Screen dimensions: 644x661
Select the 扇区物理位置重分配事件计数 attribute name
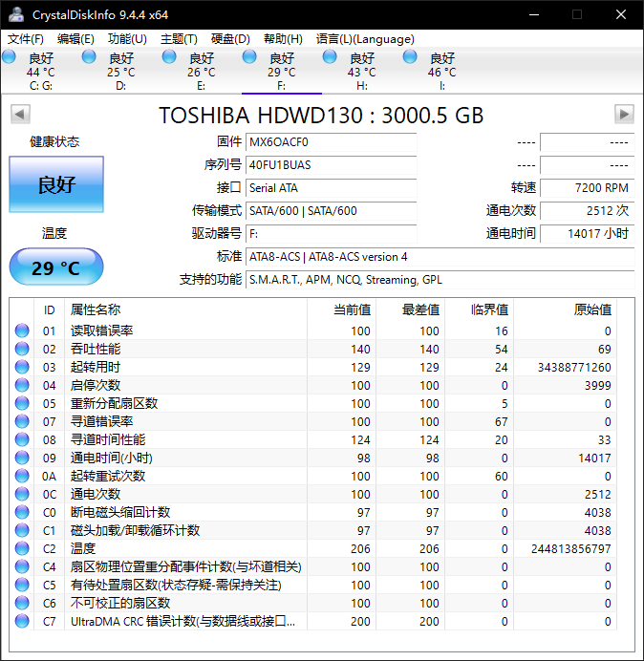186,566
